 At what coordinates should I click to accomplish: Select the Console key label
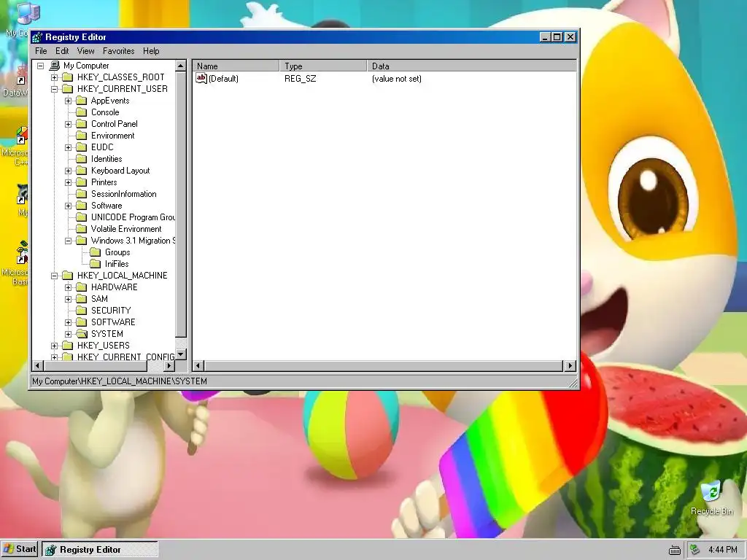[x=105, y=112]
